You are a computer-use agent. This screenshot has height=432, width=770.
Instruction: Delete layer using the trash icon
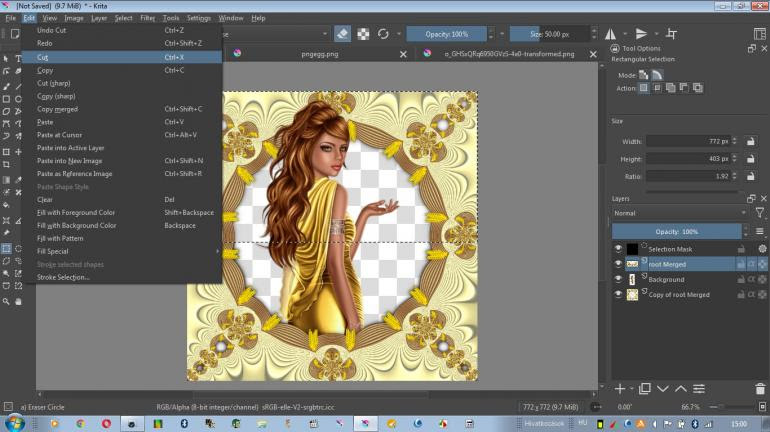click(761, 388)
